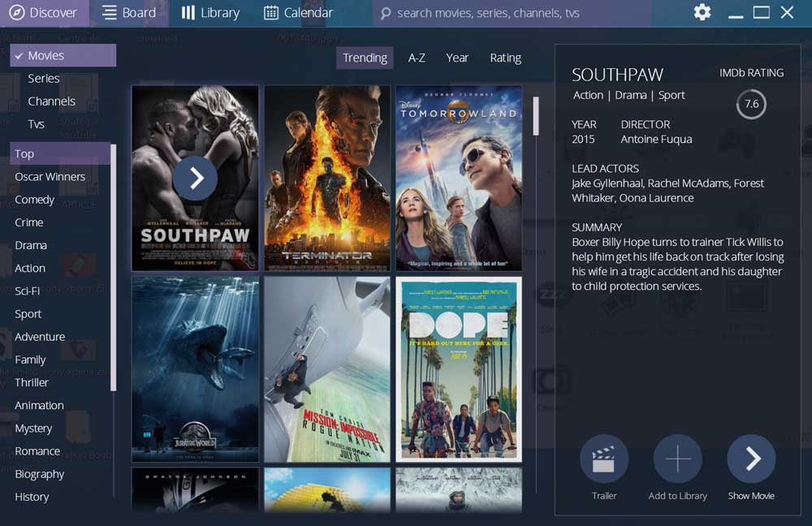The image size is (812, 526).
Task: Filter by Family genre
Action: [30, 360]
